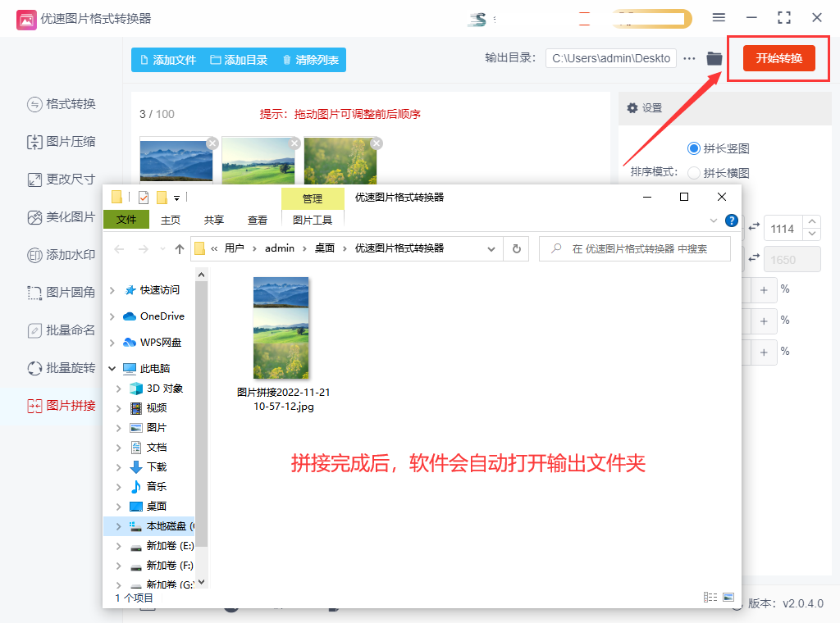Screen dimensions: 840x623
Task: Expand WPS网盘 tree node
Action: pos(112,343)
